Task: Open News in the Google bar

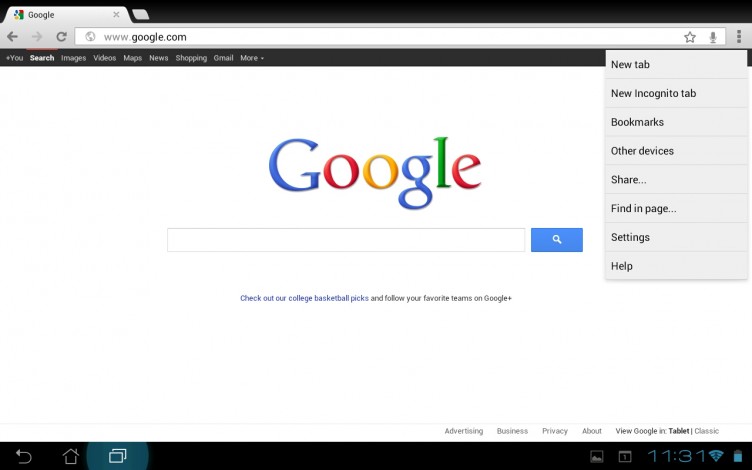Action: (x=158, y=58)
